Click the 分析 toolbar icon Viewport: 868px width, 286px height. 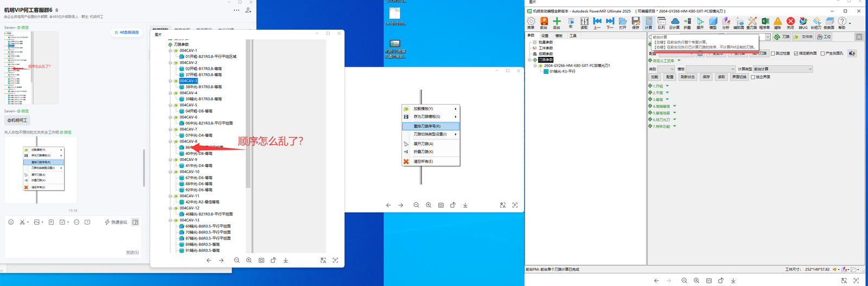[x=726, y=23]
